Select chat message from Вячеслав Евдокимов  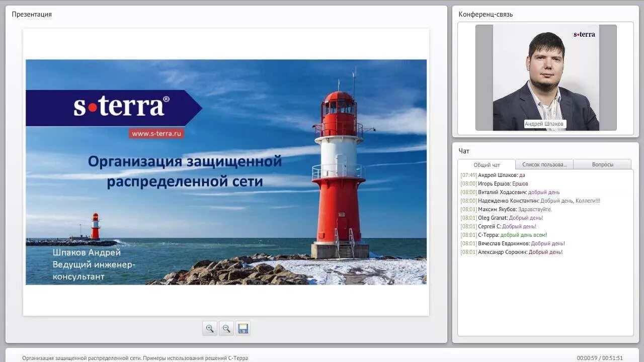point(512,243)
